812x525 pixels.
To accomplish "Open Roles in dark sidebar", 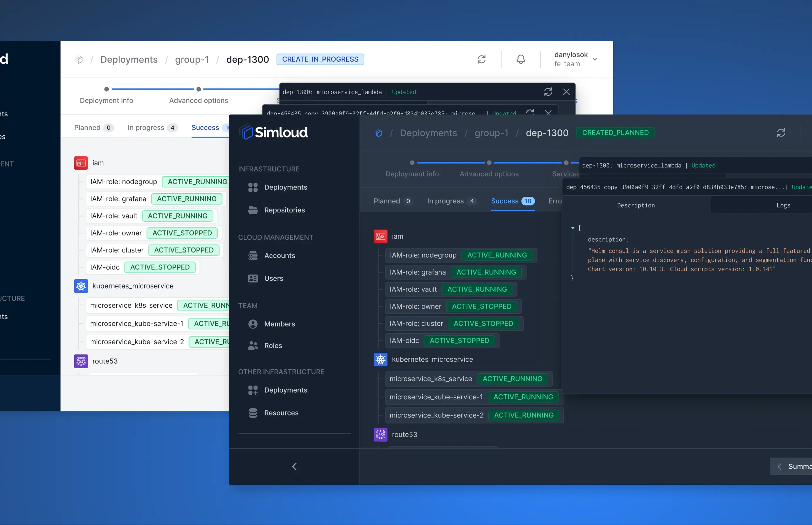I will (x=265, y=346).
